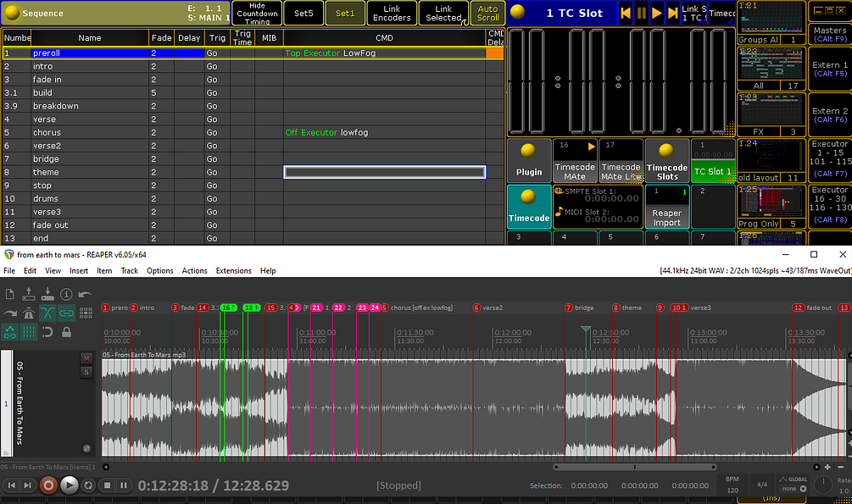The width and height of the screenshot is (852, 504).
Task: Open the old layout view thumbnail
Action: [x=771, y=161]
